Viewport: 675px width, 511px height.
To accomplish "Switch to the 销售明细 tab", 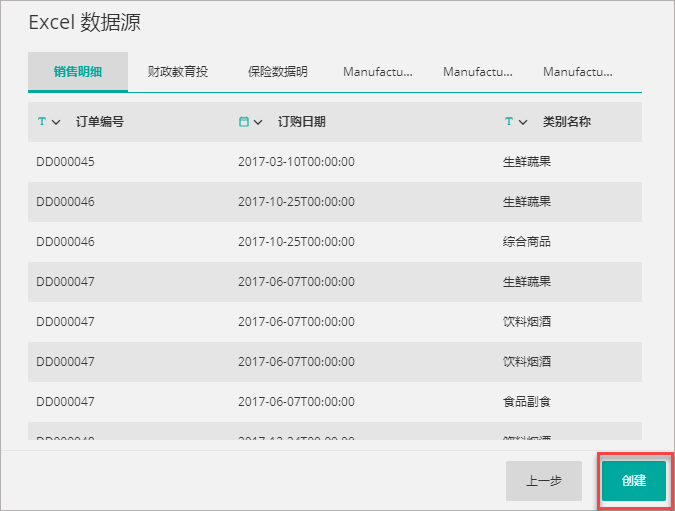I will 78,72.
